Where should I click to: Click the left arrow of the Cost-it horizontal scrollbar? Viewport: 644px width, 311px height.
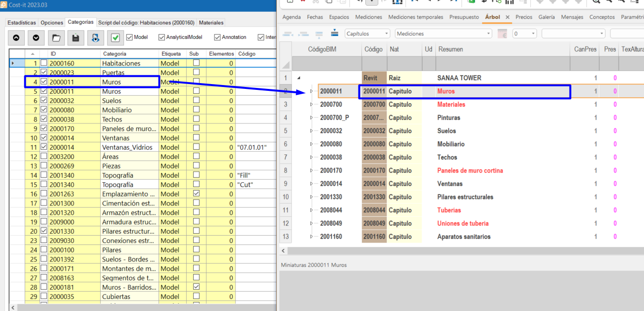coord(13,308)
